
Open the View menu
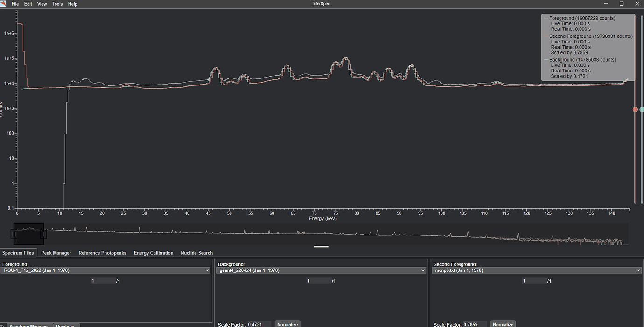coord(42,4)
